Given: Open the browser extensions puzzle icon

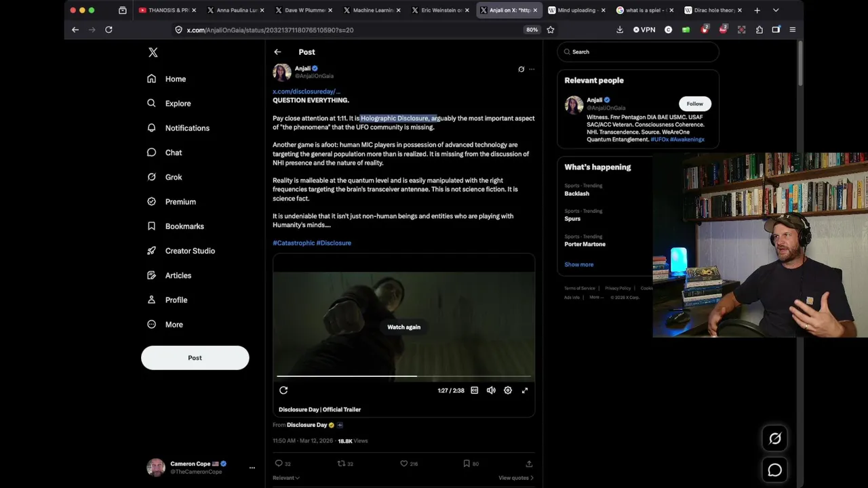Looking at the screenshot, I should coord(759,30).
